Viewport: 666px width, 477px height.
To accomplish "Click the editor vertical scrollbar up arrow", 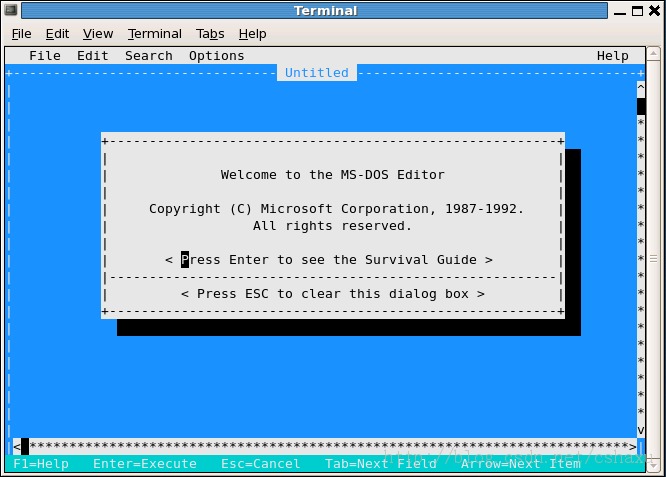I will pyautogui.click(x=641, y=88).
